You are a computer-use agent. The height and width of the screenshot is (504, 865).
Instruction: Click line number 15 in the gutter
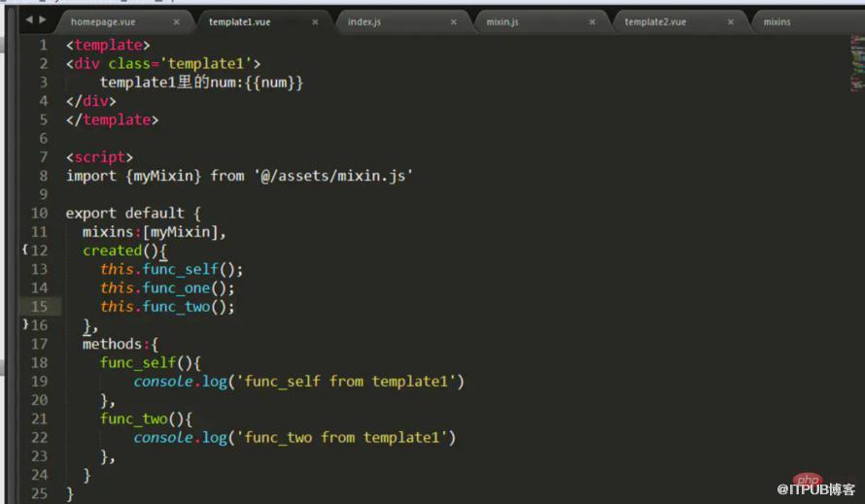click(39, 307)
